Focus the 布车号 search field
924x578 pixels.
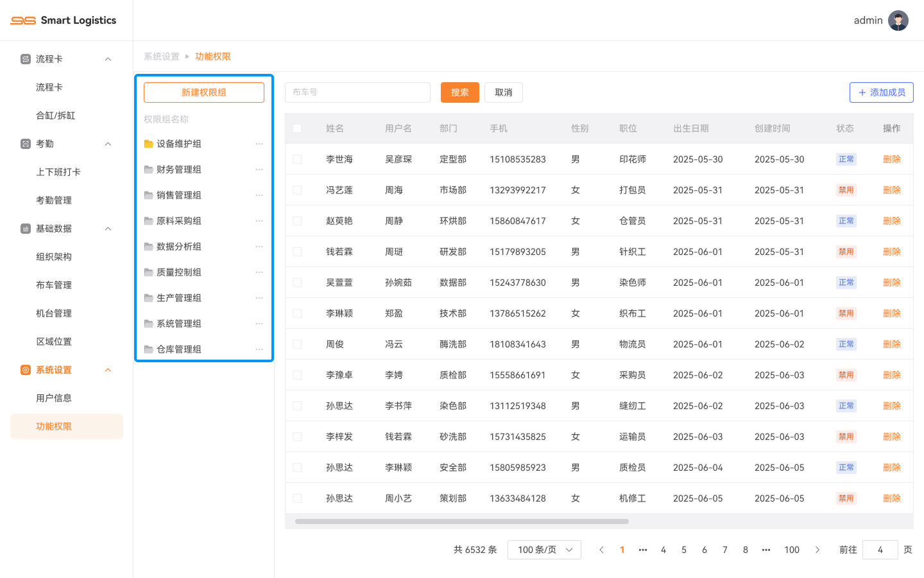pyautogui.click(x=357, y=92)
